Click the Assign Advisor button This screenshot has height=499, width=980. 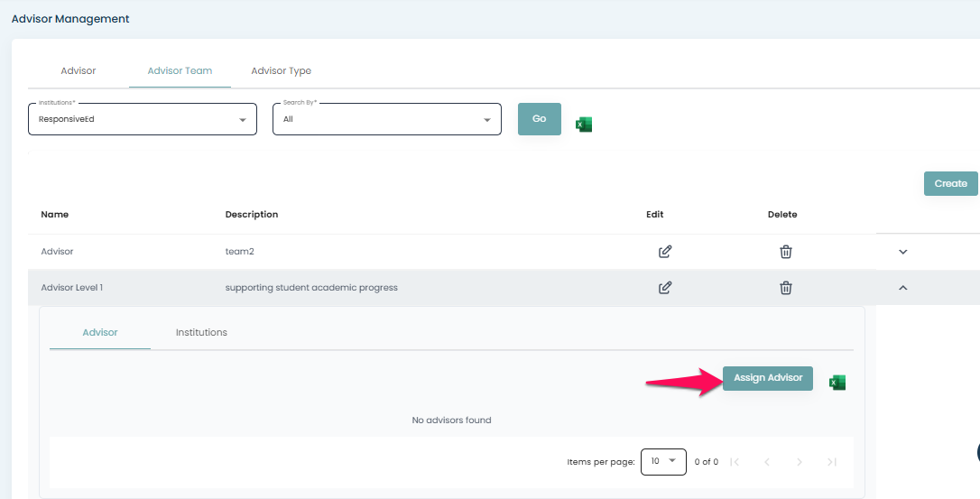[768, 378]
